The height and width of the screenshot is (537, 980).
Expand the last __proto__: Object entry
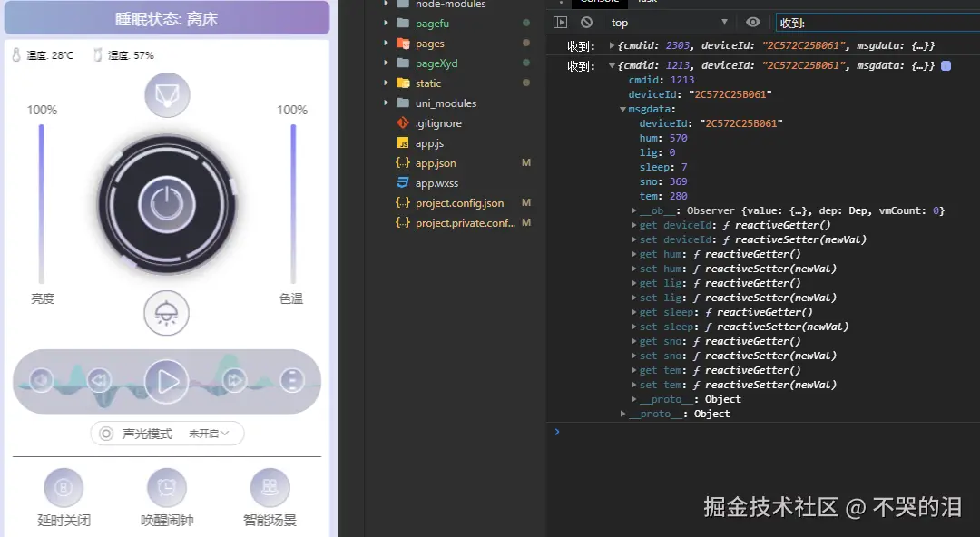pyautogui.click(x=622, y=414)
